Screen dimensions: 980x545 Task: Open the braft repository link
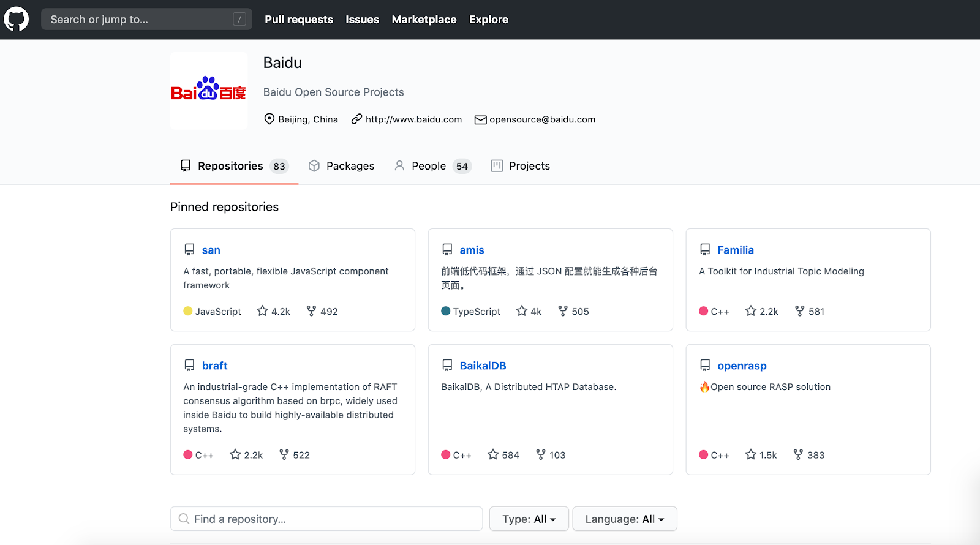[215, 366]
